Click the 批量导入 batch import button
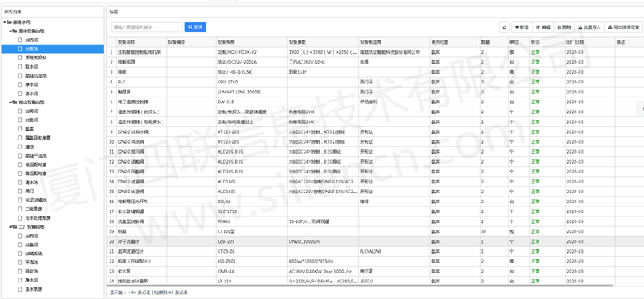The image size is (644, 299). [x=589, y=27]
